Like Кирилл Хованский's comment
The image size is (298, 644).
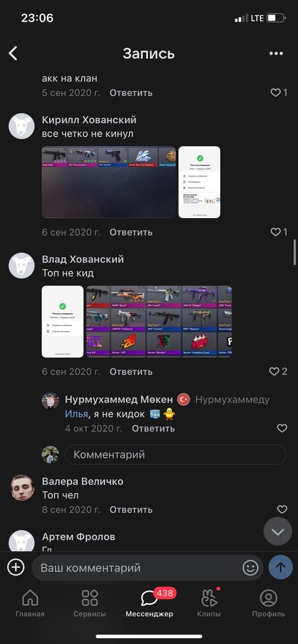point(279,232)
